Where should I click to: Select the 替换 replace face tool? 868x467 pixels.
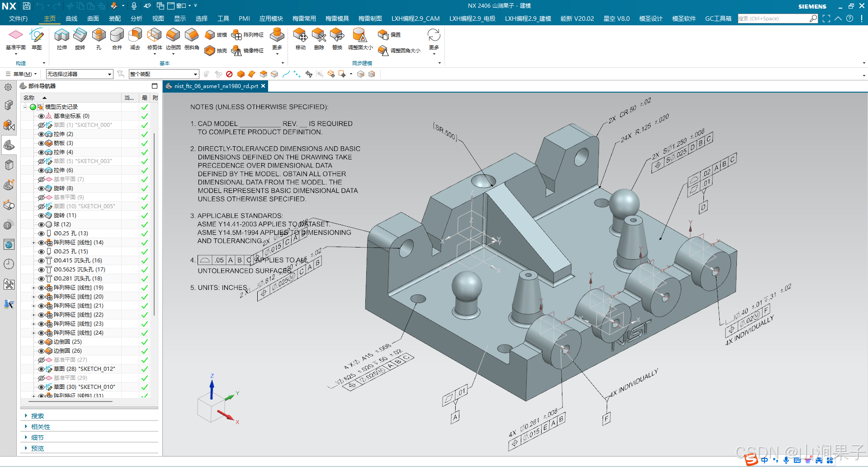point(337,39)
